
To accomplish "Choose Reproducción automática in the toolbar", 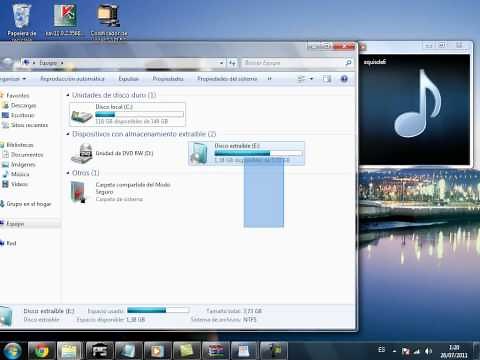I will 72,79.
